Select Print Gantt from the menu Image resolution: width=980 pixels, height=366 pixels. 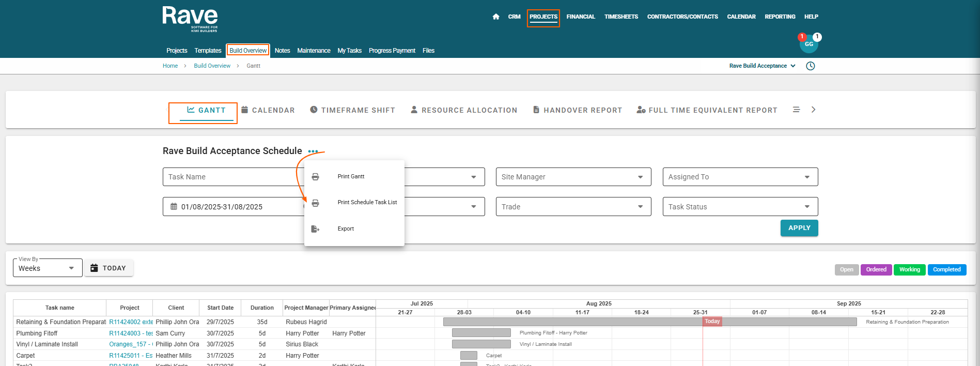coord(351,177)
